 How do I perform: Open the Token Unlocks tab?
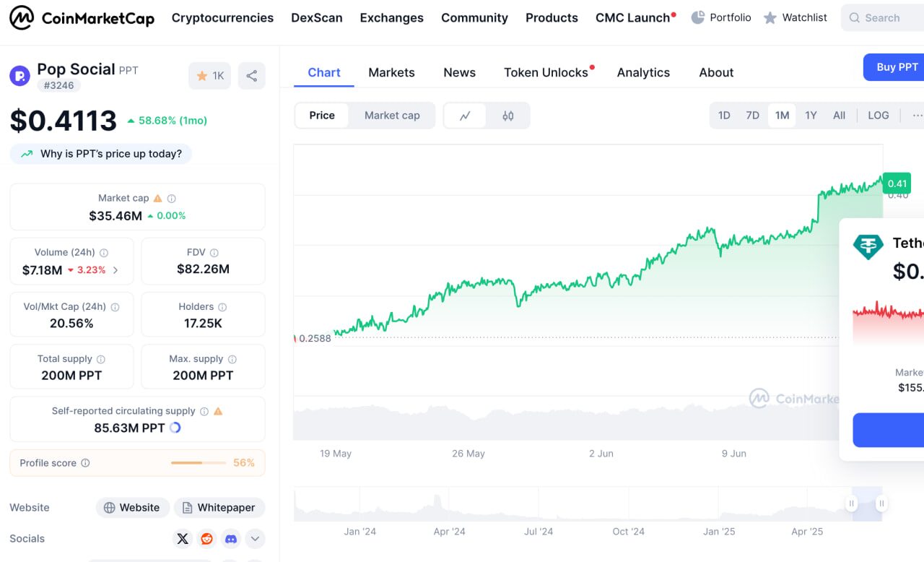point(546,72)
